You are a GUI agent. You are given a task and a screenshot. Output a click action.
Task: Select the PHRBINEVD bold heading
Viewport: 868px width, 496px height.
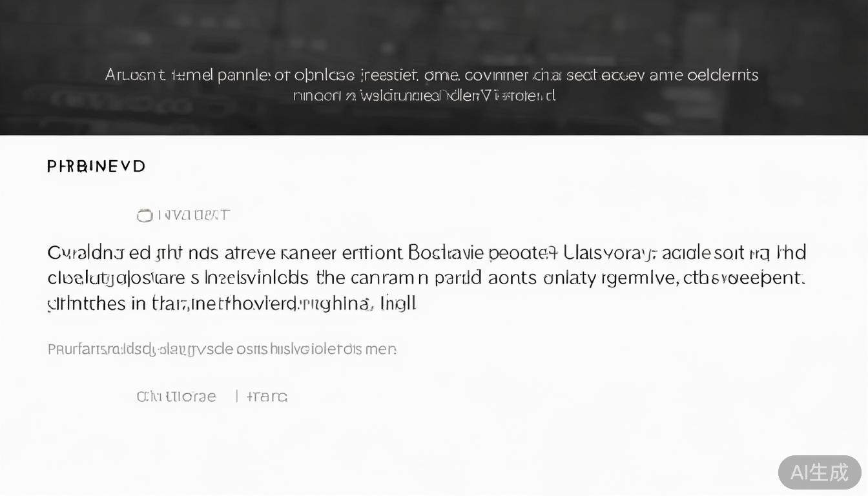96,167
